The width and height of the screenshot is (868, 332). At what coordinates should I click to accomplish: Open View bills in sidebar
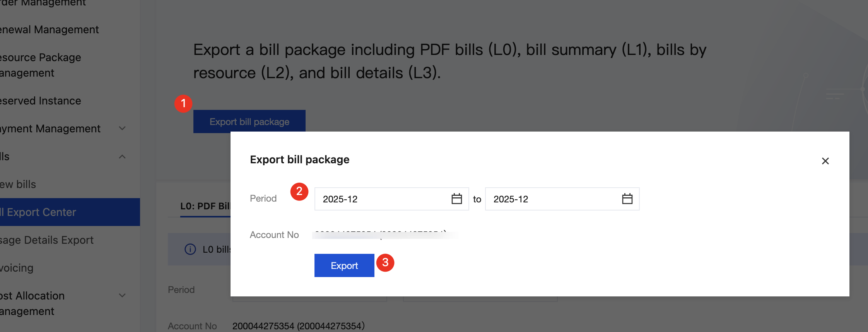[x=18, y=184]
